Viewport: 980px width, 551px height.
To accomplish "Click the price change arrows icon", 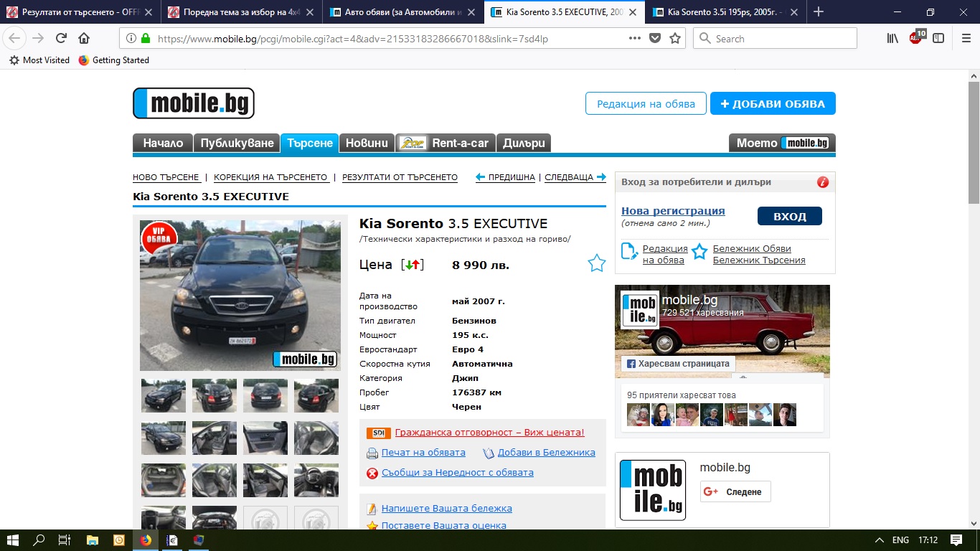I will [413, 265].
